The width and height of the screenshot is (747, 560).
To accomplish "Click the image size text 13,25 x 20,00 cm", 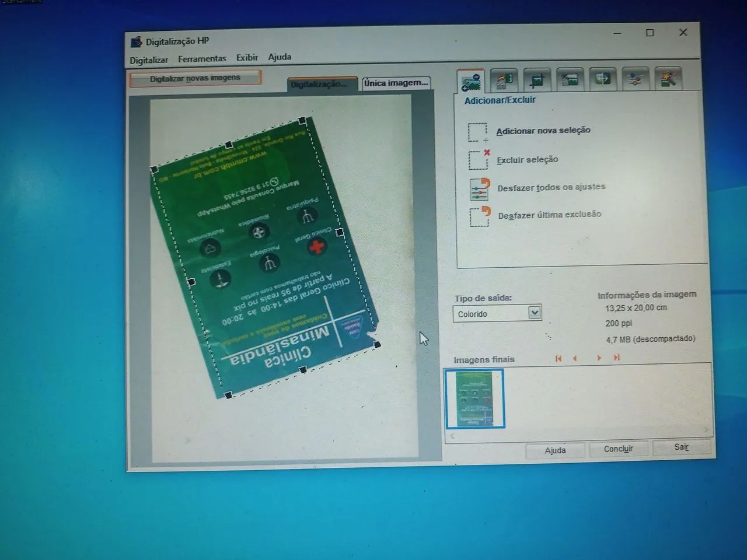I will point(636,307).
